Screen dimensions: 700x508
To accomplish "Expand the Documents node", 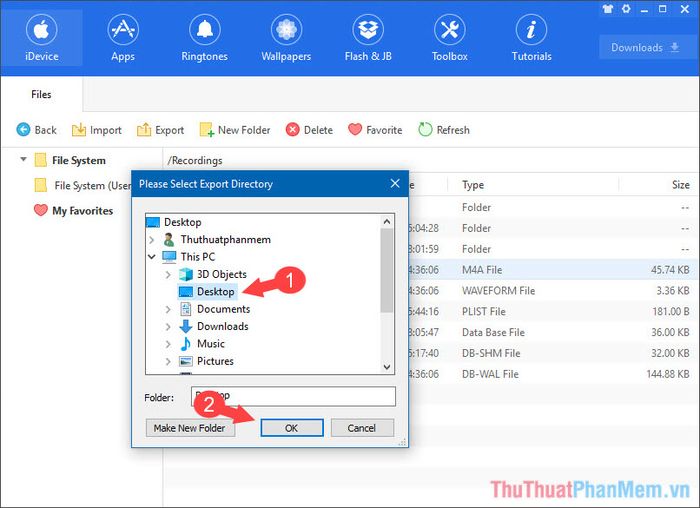I will pyautogui.click(x=168, y=309).
